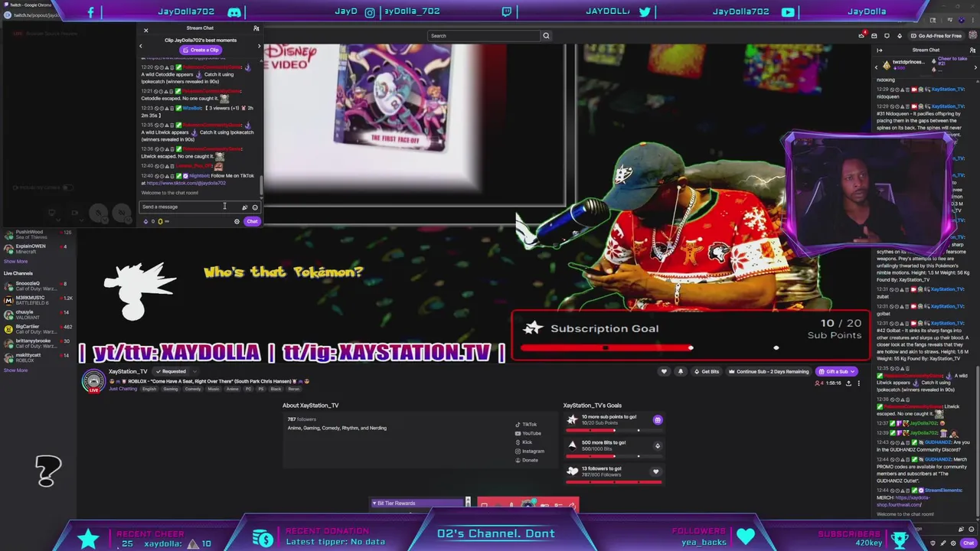Open Bits cheer icon in popout message box
The height and width of the screenshot is (551, 980).
[x=245, y=207]
